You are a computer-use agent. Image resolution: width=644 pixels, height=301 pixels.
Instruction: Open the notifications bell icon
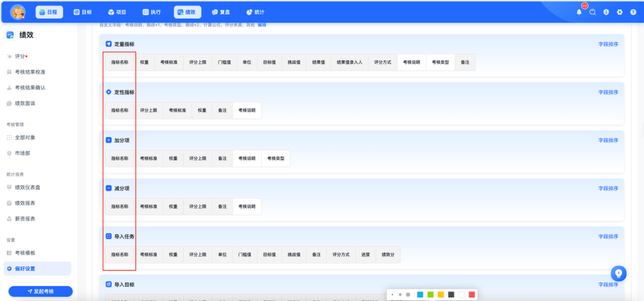(579, 12)
